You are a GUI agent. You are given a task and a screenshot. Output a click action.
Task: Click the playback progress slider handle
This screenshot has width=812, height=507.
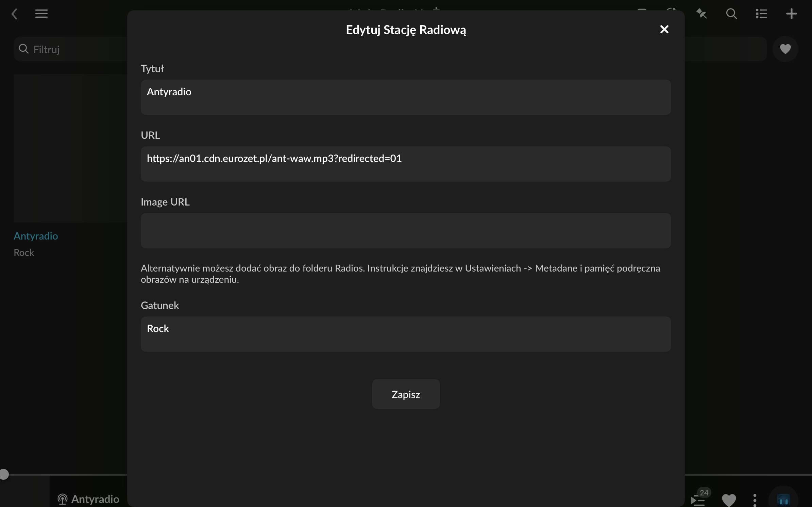(4, 474)
